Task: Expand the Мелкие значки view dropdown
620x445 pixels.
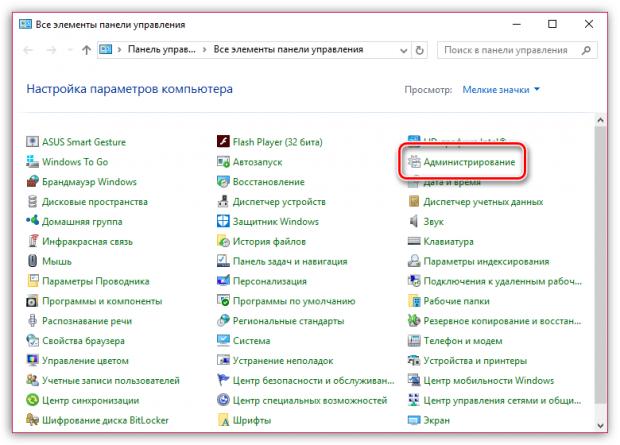Action: pyautogui.click(x=501, y=89)
